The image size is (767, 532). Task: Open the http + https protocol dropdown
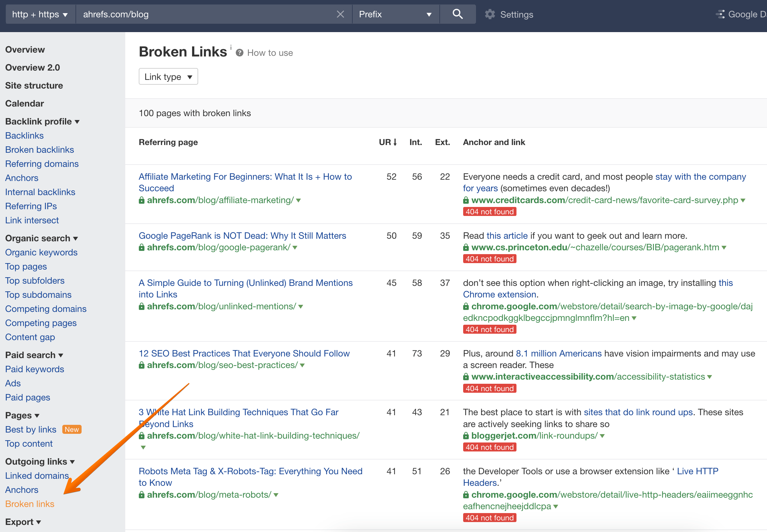pyautogui.click(x=40, y=14)
